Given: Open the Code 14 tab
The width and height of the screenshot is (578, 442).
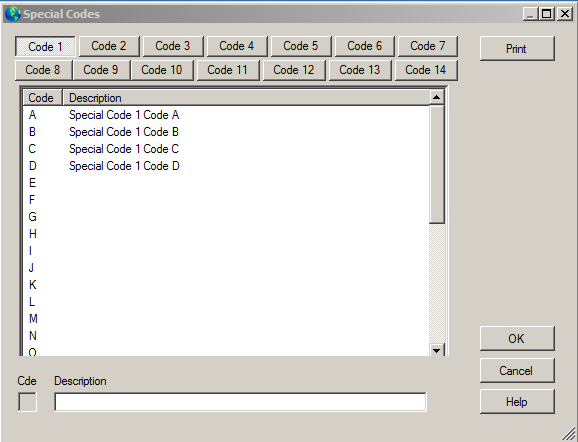Looking at the screenshot, I should click(426, 70).
